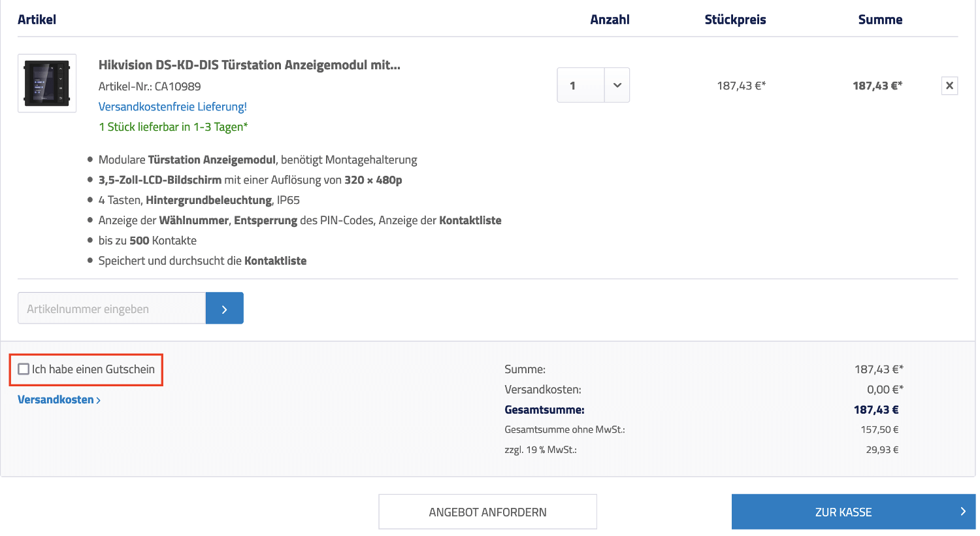Click the 29,93 € MwSt. value
This screenshot has width=980, height=536.
point(882,450)
